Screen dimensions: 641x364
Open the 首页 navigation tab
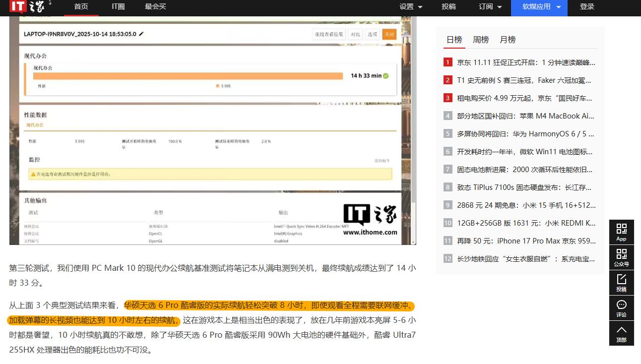(81, 7)
